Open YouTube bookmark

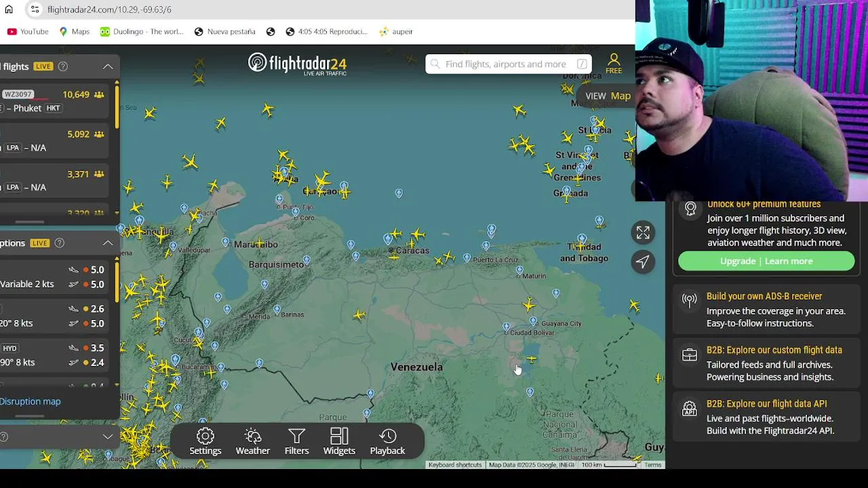pos(28,31)
